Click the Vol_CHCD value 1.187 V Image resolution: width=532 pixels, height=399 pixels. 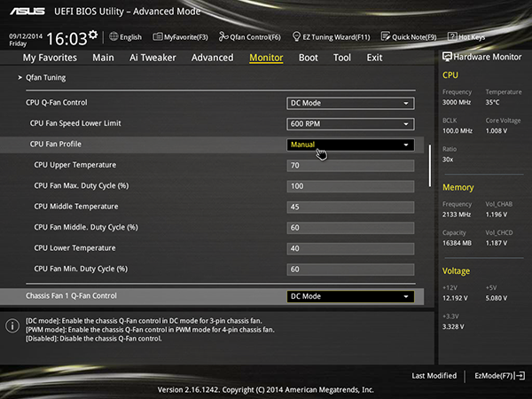pos(497,243)
